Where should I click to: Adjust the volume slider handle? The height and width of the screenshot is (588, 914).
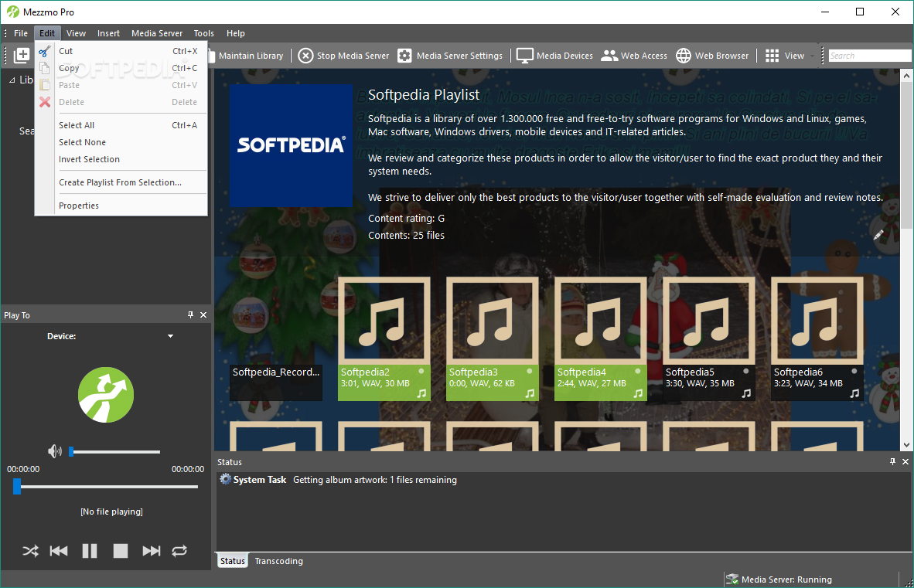tap(71, 451)
